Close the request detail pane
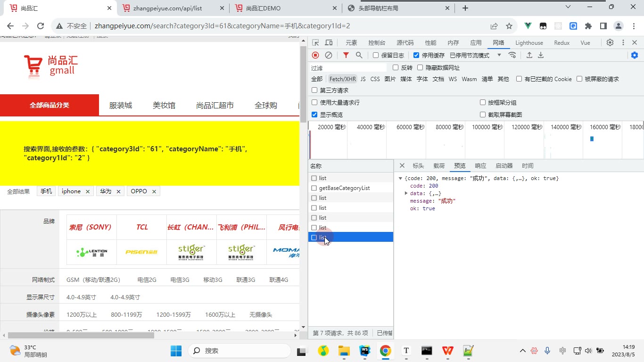This screenshot has height=362, width=644. coord(402,165)
